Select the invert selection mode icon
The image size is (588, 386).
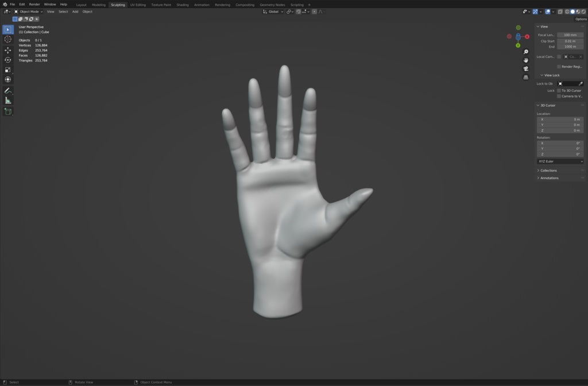point(31,19)
